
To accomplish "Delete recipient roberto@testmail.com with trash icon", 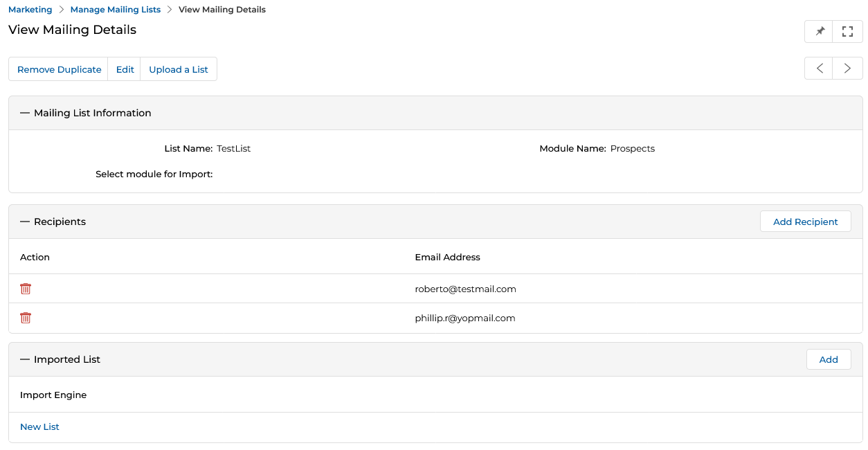I will click(26, 289).
